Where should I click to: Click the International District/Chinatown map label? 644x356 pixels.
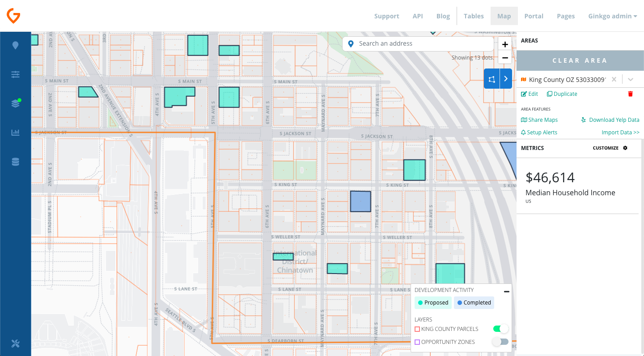[295, 262]
